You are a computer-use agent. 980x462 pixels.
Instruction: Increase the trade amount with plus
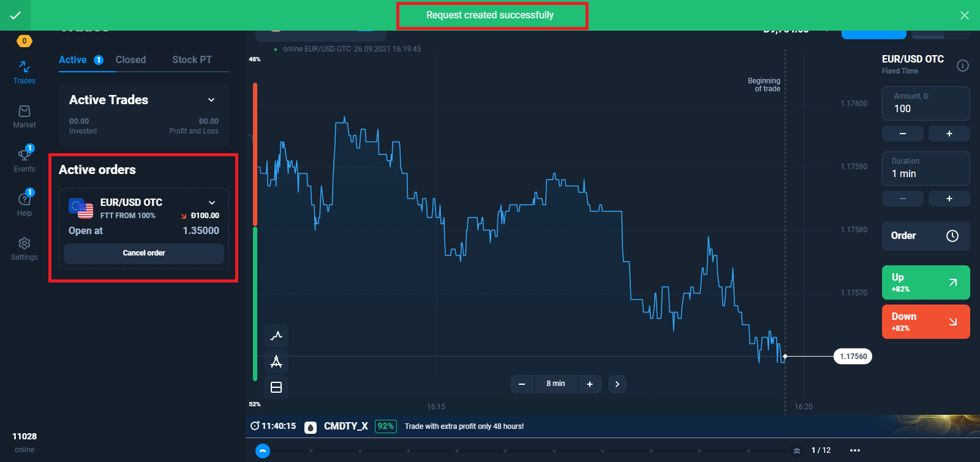click(949, 134)
